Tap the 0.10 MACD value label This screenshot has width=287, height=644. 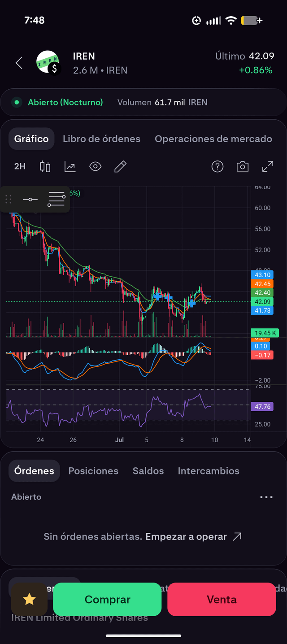[x=261, y=346]
